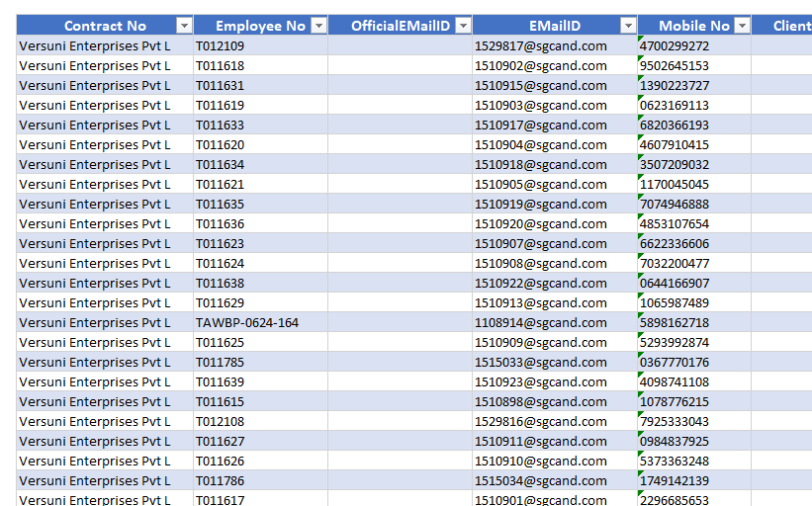The image size is (812, 506).
Task: Select Contract No cell in T011626 row
Action: (105, 461)
